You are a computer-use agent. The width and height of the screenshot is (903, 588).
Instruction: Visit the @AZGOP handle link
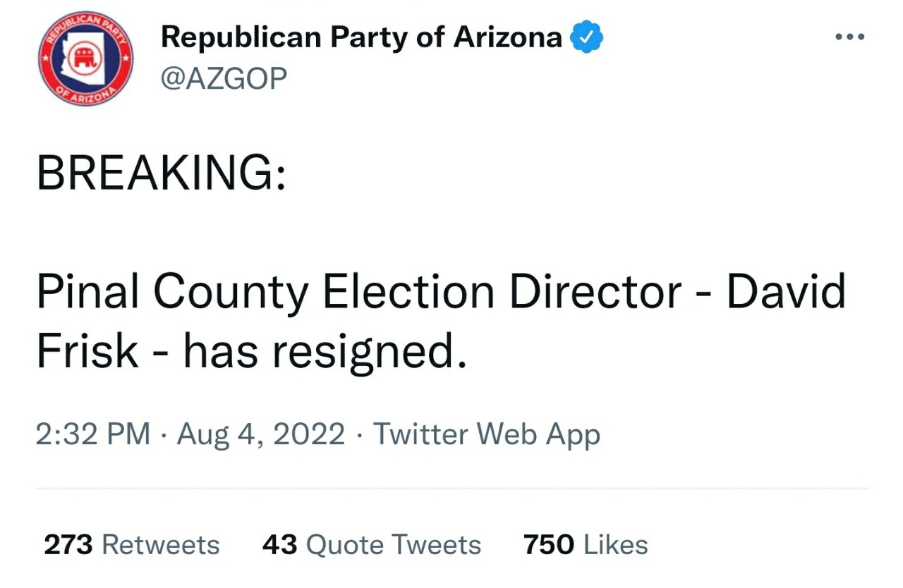pos(224,78)
